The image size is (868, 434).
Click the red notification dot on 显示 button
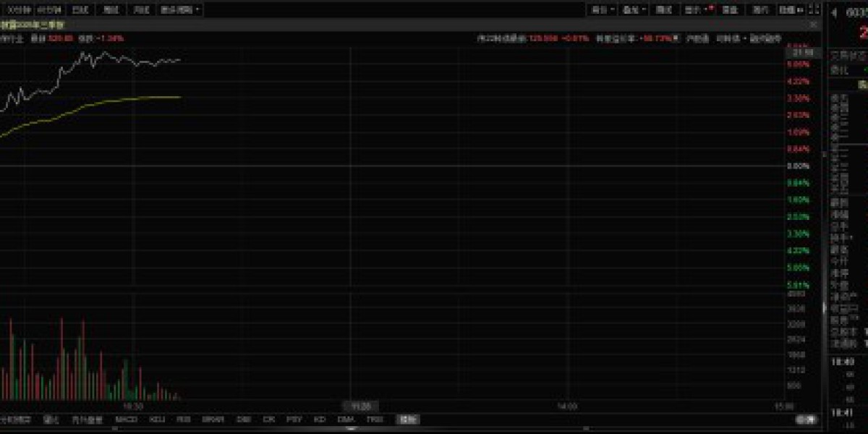tap(712, 7)
